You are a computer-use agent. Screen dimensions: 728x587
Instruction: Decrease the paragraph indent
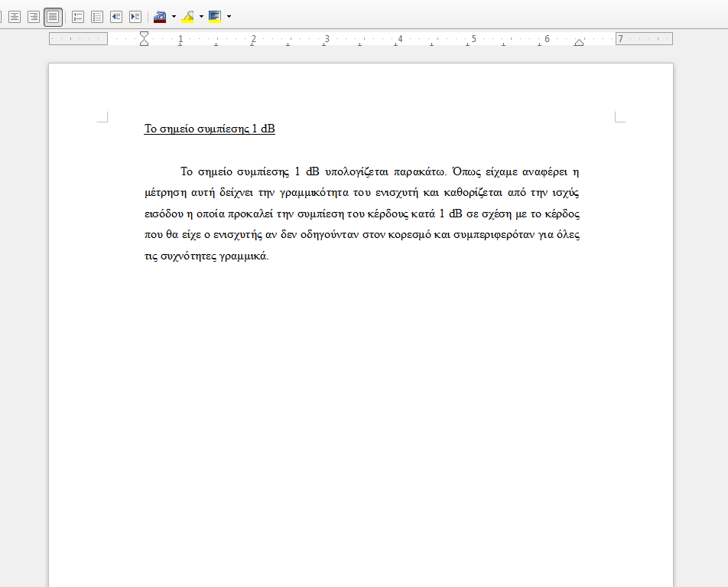click(116, 17)
